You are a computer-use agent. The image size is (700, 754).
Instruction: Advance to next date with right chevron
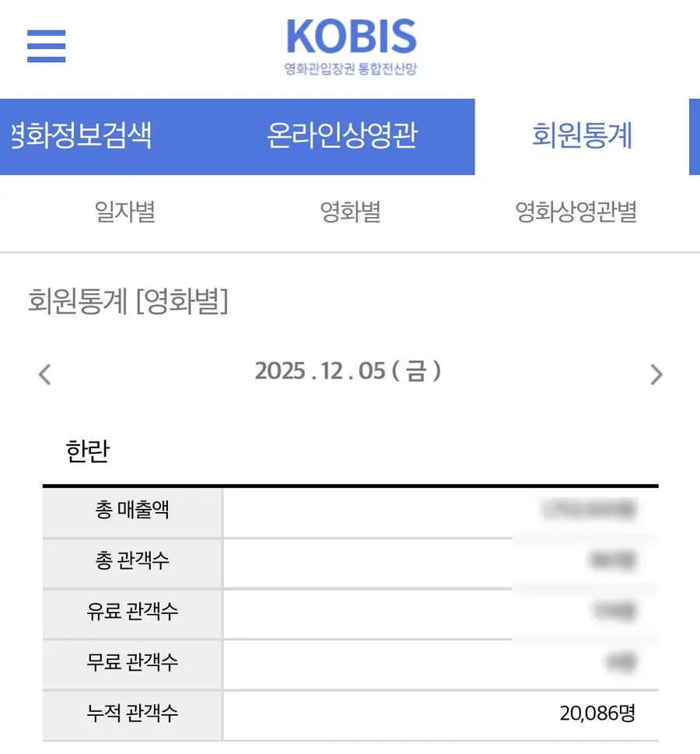pyautogui.click(x=656, y=374)
